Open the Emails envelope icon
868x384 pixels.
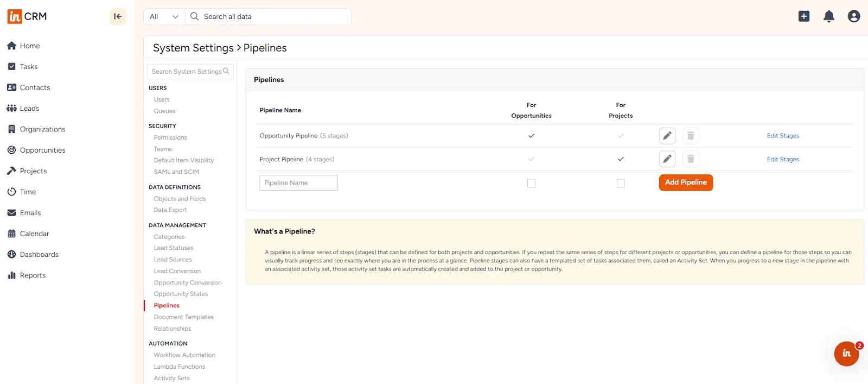coord(11,212)
